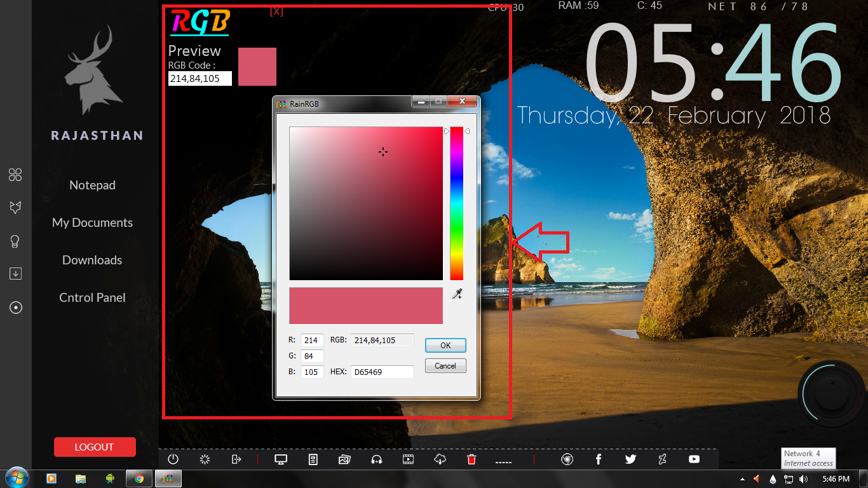
Task: Select the eyedropper tool in RainRGB picker
Action: 457,294
